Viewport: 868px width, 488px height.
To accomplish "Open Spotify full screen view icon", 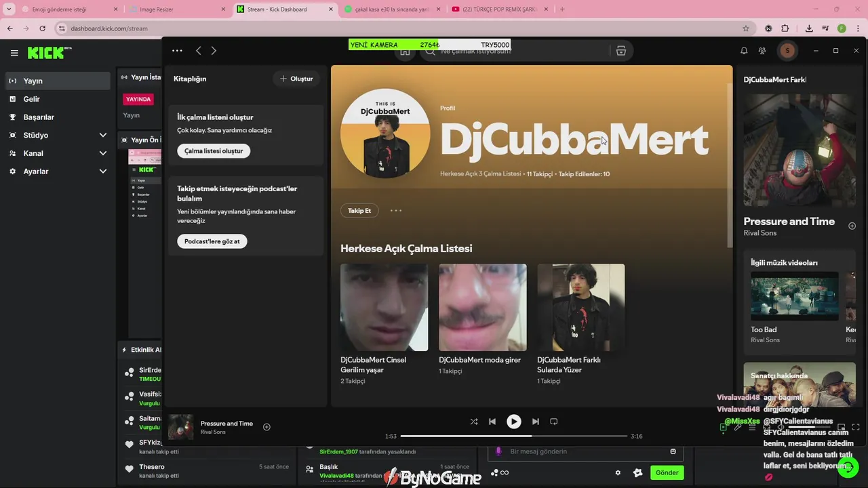I will 856,427.
